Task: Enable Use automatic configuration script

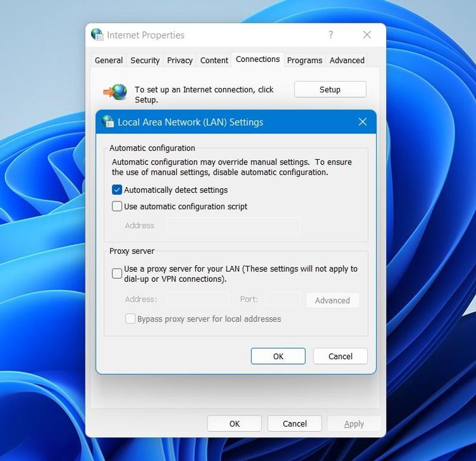Action: [117, 207]
